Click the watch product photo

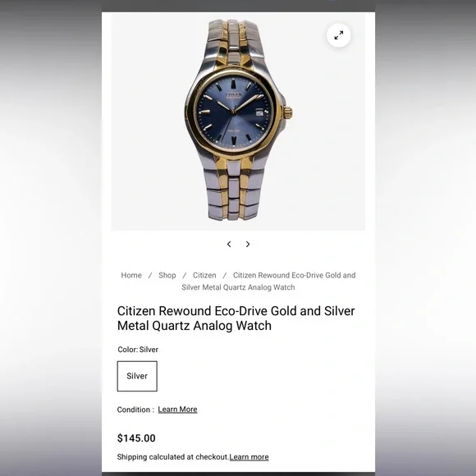tap(238, 121)
